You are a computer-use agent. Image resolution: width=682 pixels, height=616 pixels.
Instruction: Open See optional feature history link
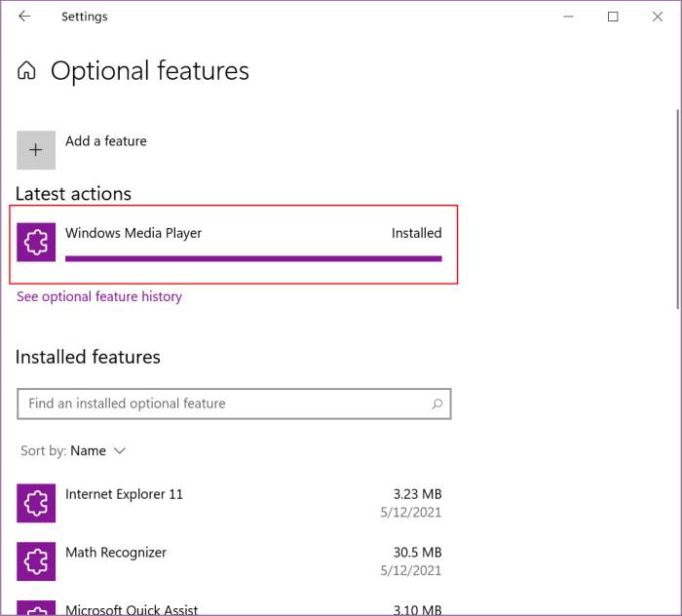(99, 296)
